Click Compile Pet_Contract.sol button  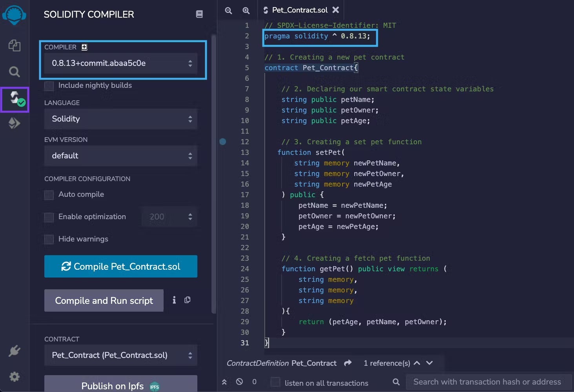[x=121, y=267]
